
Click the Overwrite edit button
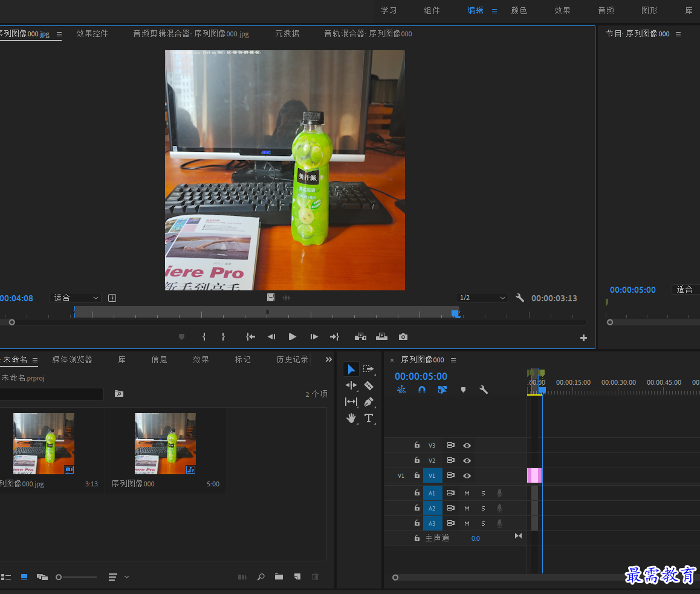(381, 337)
